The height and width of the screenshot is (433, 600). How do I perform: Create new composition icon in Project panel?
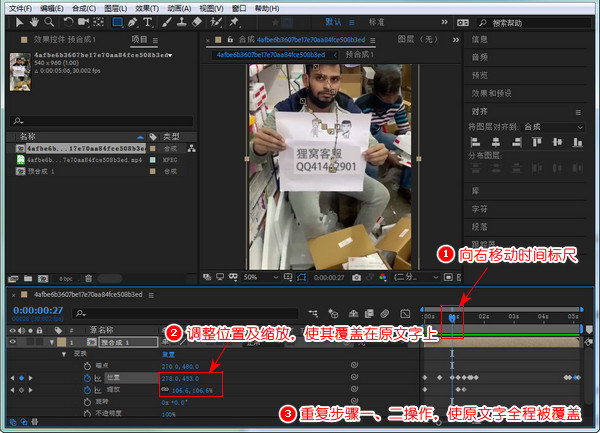click(x=43, y=278)
